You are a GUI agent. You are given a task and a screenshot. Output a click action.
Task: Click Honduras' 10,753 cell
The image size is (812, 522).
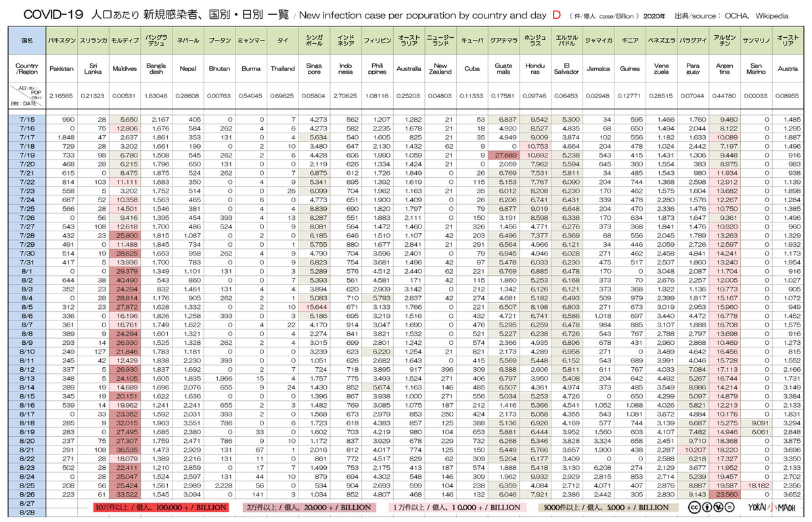click(536, 146)
